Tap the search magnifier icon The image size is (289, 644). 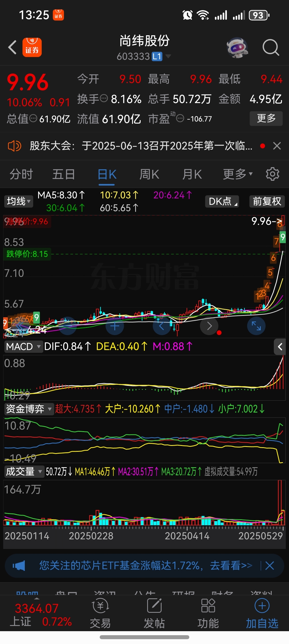271,48
